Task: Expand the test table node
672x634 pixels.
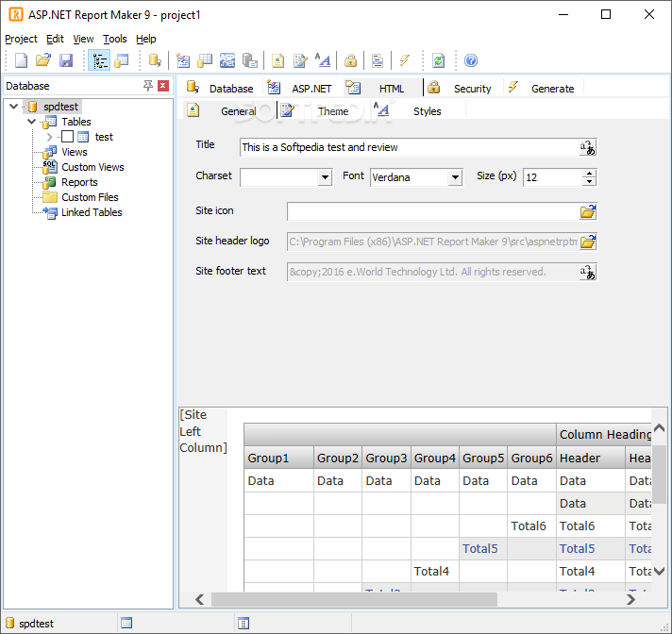Action: coord(50,137)
